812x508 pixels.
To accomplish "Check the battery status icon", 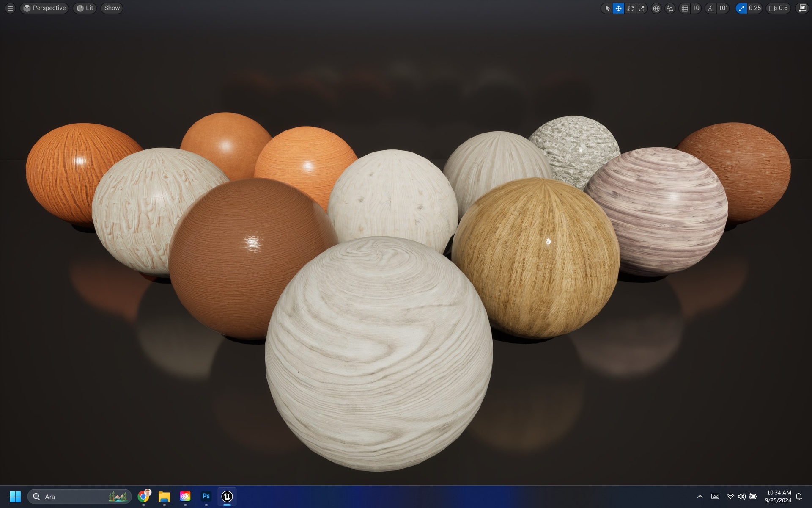I will coord(753,497).
